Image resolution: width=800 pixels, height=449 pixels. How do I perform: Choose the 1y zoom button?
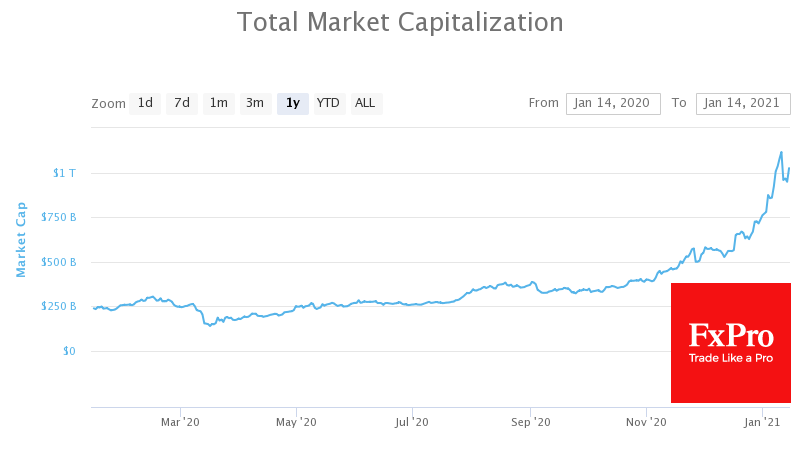[x=292, y=103]
